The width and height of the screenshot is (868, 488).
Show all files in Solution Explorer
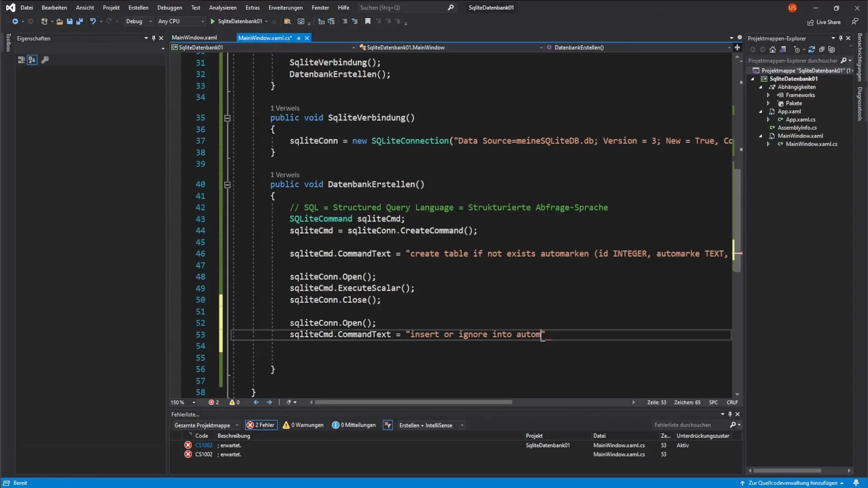coord(832,50)
